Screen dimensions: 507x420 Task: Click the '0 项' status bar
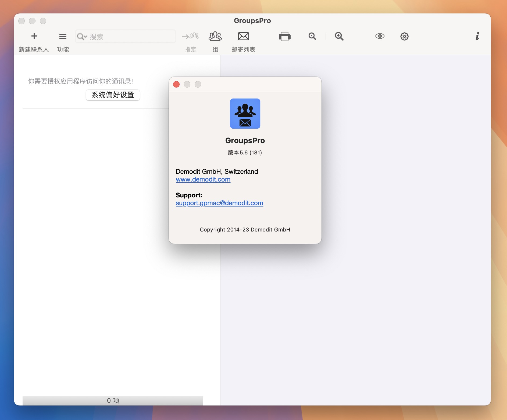tap(113, 400)
